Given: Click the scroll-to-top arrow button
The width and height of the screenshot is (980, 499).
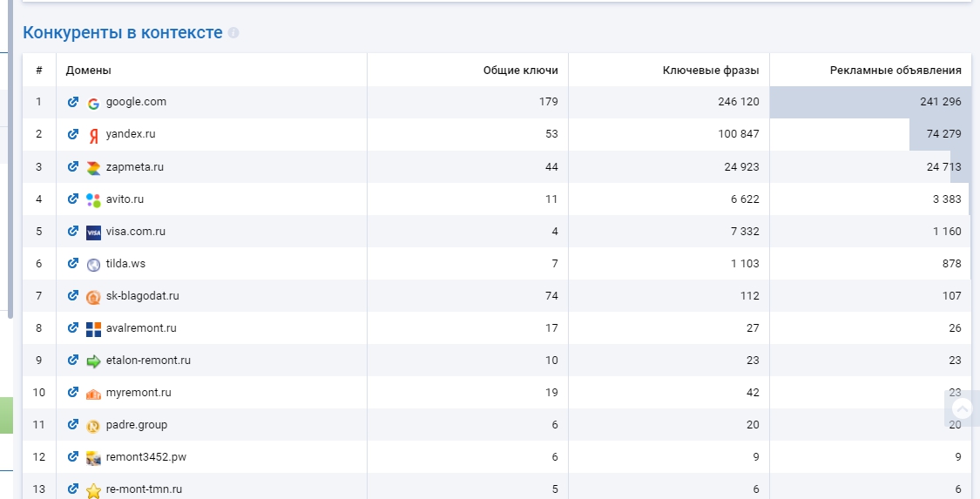Looking at the screenshot, I should click(962, 408).
